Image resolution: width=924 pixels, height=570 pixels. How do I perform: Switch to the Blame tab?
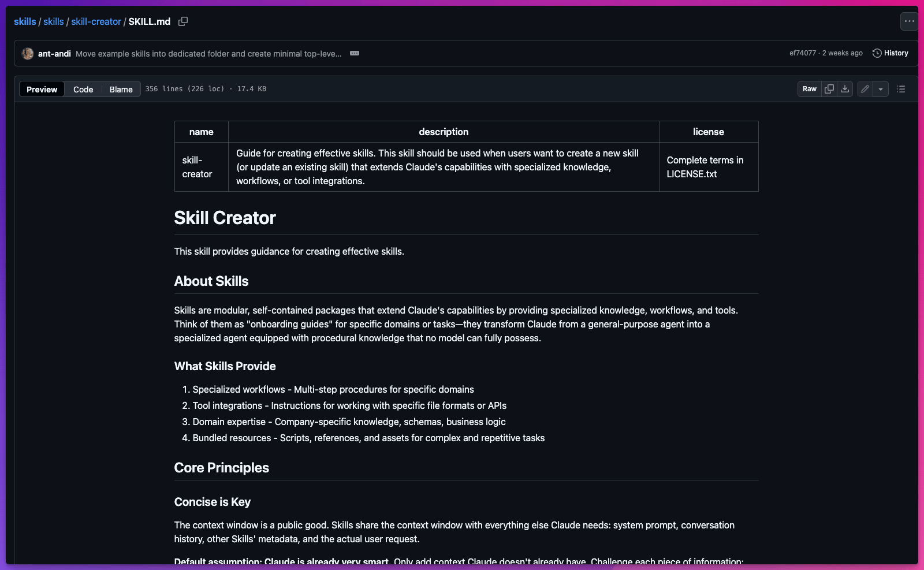pos(121,89)
